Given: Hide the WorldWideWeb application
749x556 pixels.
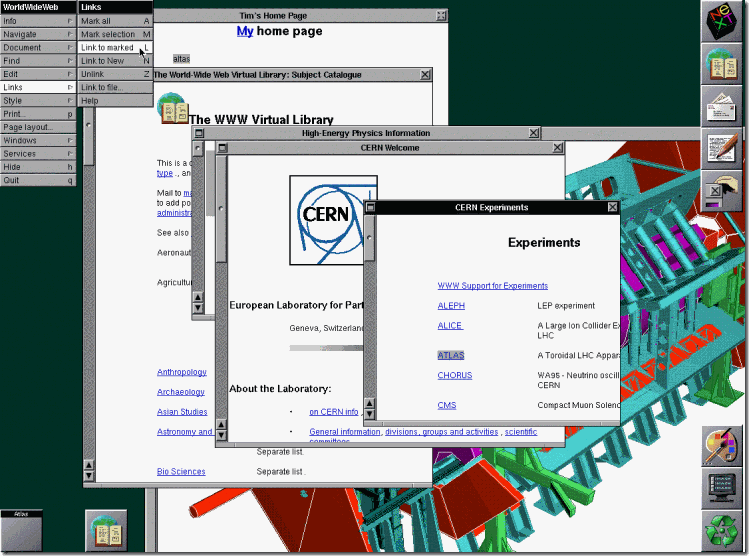Looking at the screenshot, I should click(38, 167).
